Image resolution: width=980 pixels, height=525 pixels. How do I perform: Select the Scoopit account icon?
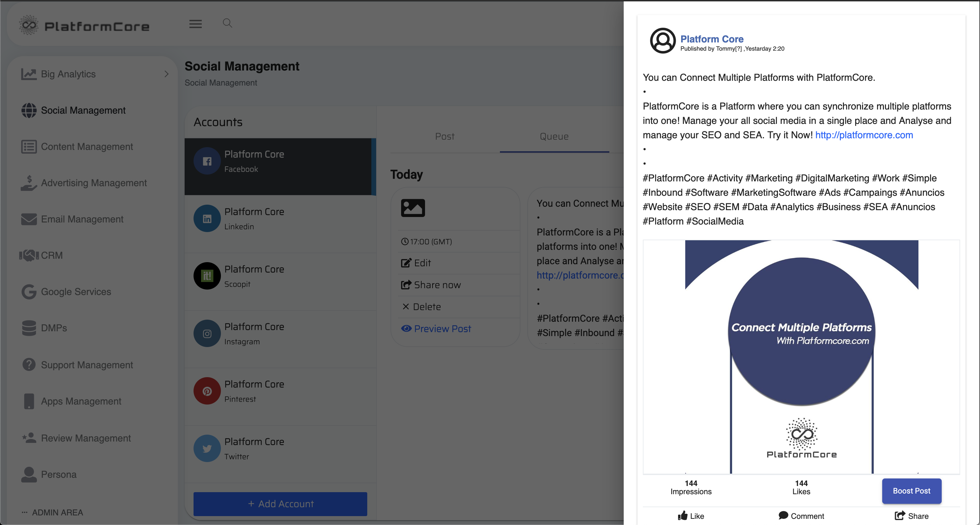(x=207, y=276)
